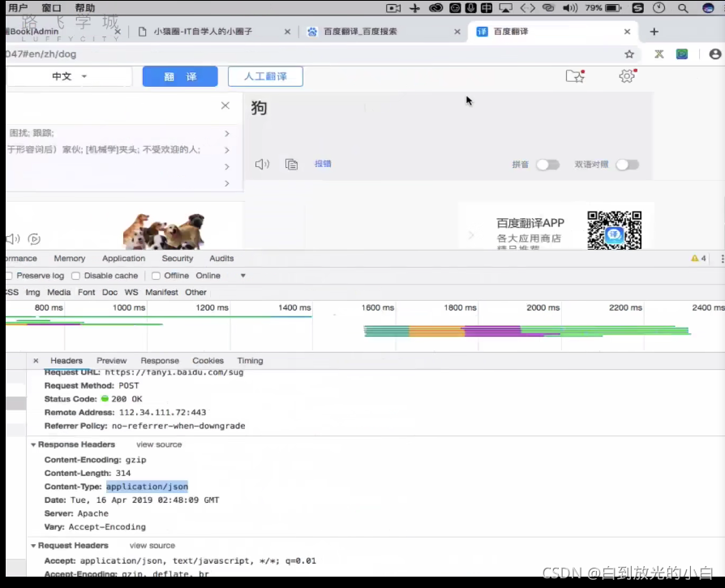Open the 帮助 menu in menu bar
The image size is (725, 588).
(x=84, y=8)
